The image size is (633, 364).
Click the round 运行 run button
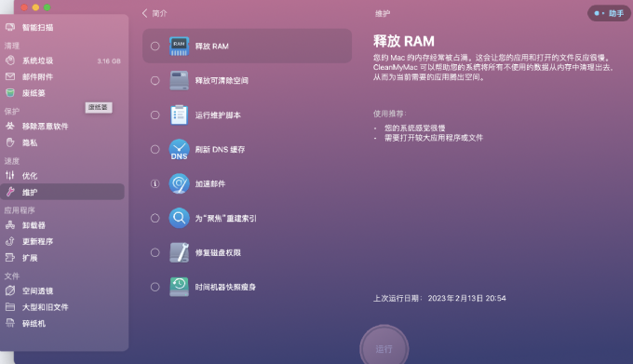point(384,348)
